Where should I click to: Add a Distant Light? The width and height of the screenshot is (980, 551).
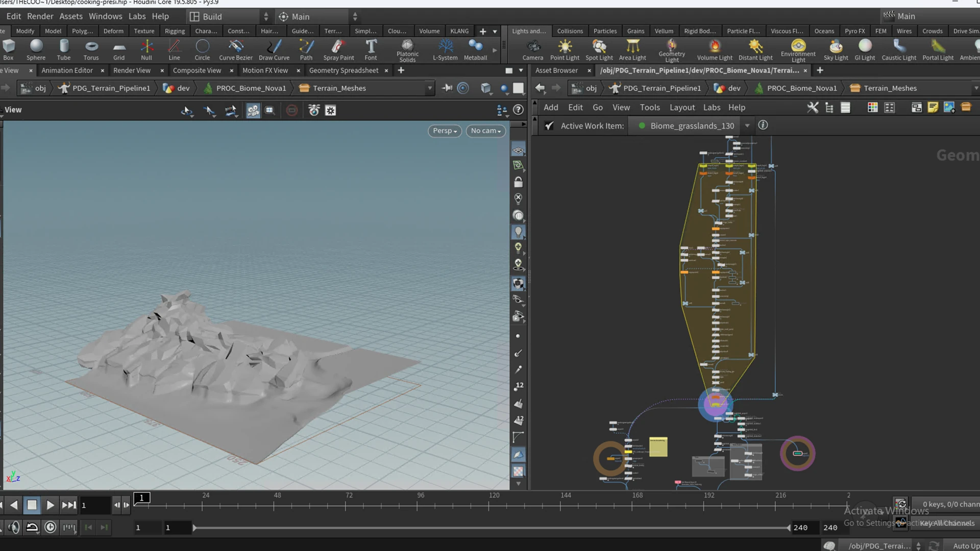tap(755, 50)
